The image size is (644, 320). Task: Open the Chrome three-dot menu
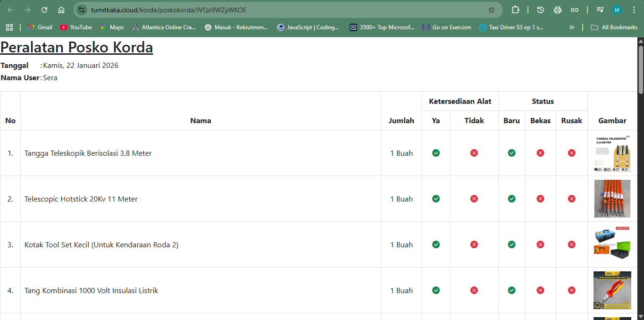pos(634,10)
